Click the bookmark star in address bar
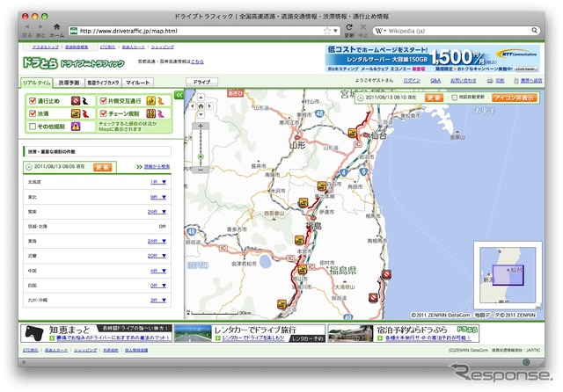This screenshot has height=392, width=563. [x=326, y=31]
